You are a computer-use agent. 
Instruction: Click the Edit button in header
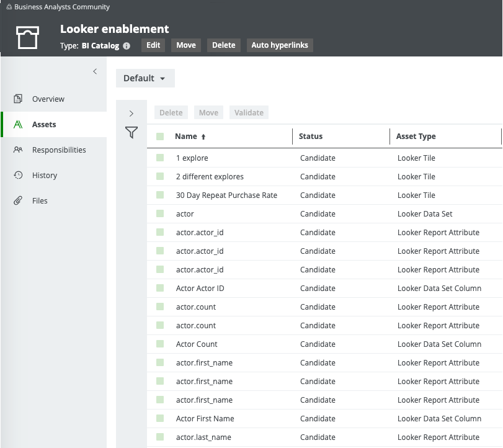pos(153,45)
